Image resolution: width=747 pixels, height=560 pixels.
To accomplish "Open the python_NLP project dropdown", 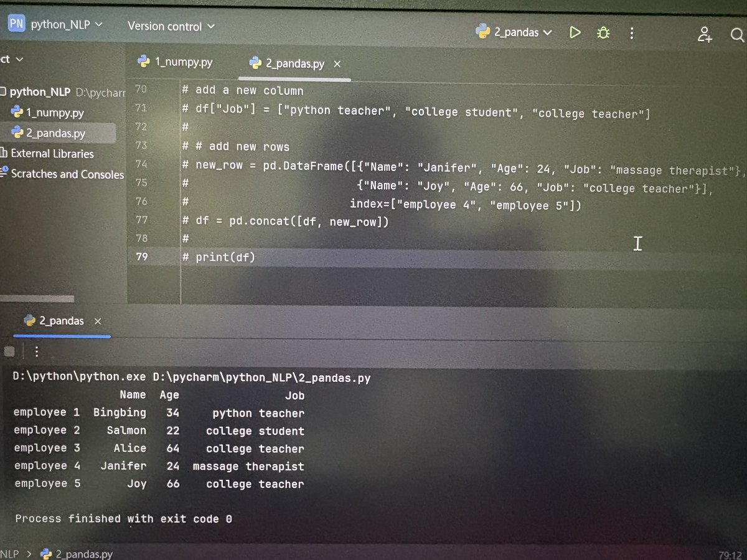I will pos(67,26).
